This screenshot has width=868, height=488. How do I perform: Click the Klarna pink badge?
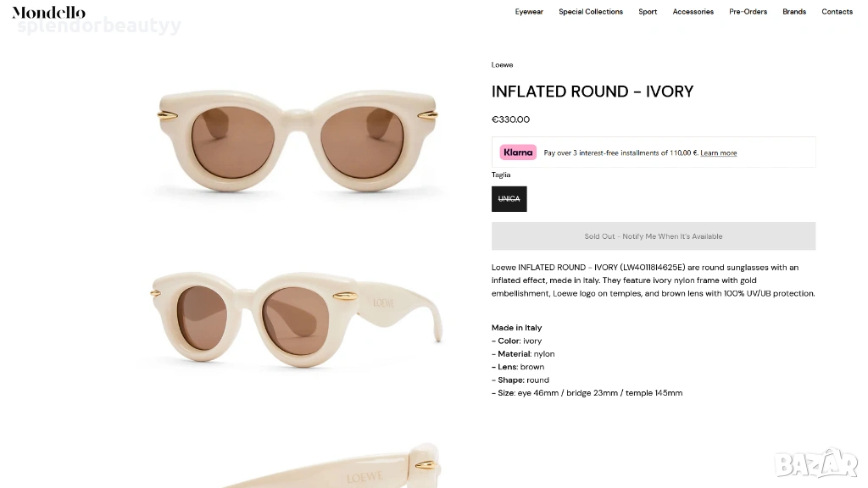pos(517,152)
